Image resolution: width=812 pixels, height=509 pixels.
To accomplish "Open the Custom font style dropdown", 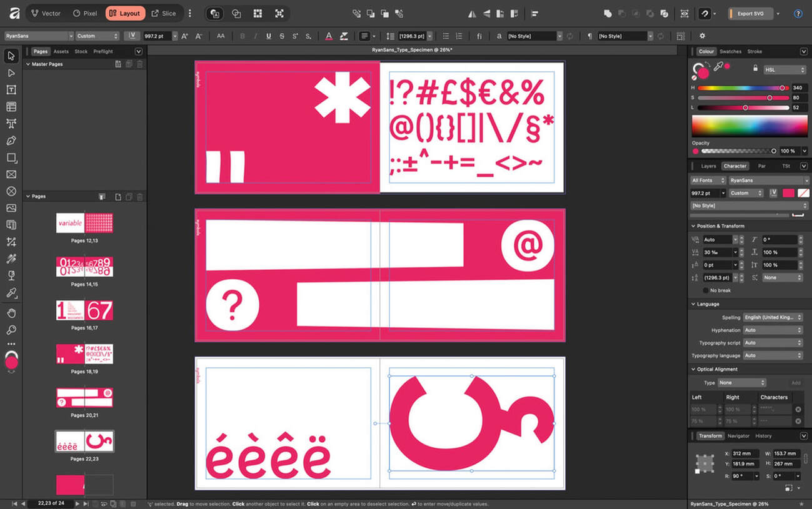I will (98, 36).
